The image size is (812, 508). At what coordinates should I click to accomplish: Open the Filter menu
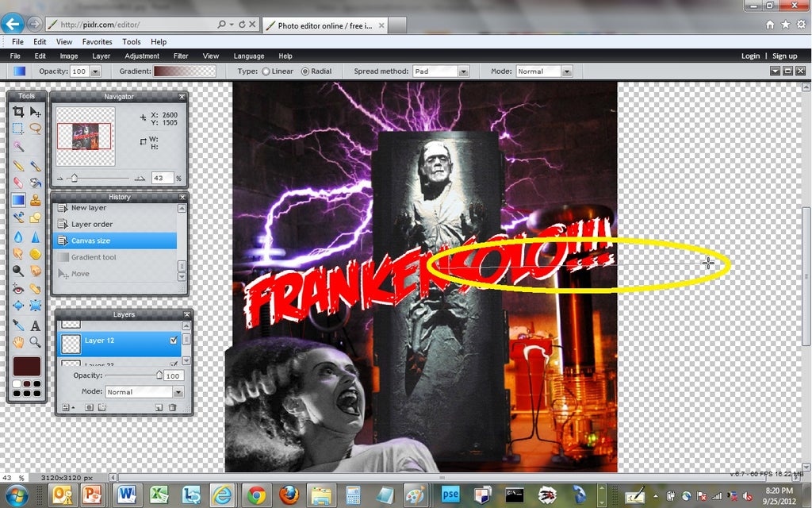(181, 56)
